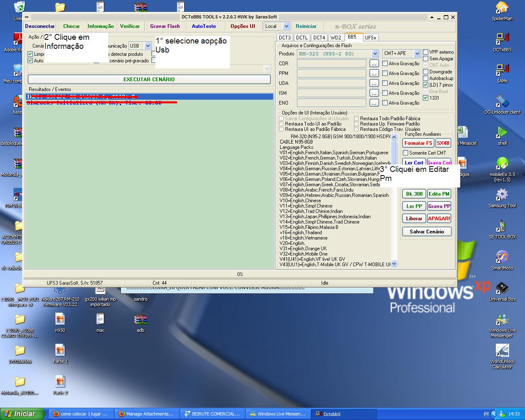
Task: Open Produto RM-320 dropdown
Action: coord(375,54)
